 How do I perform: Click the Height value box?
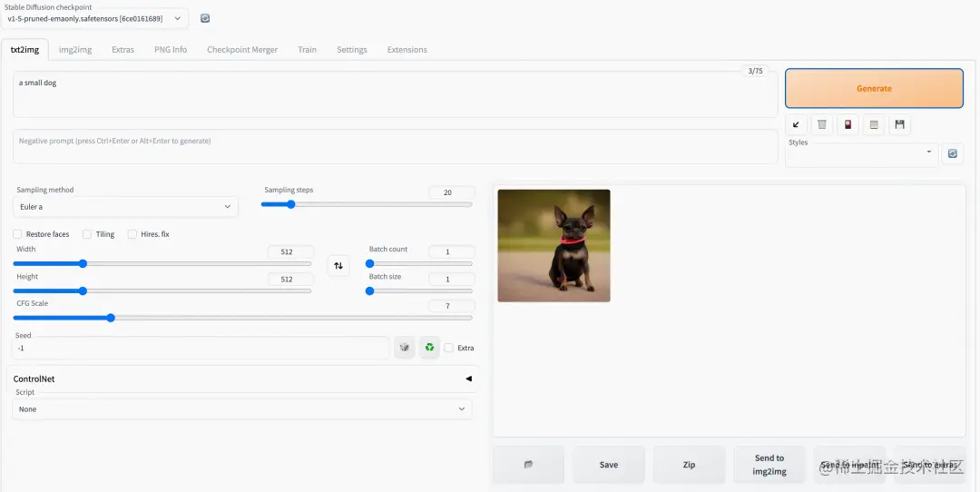[x=290, y=280]
